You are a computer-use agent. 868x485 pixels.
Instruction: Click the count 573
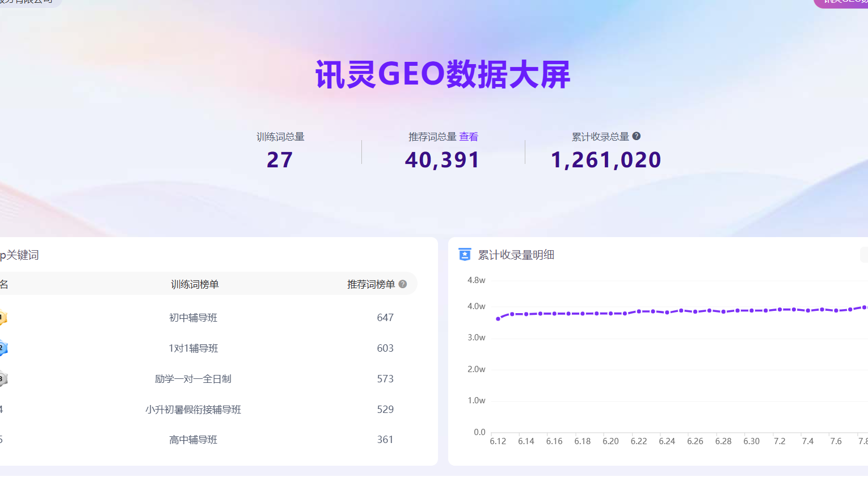[385, 379]
